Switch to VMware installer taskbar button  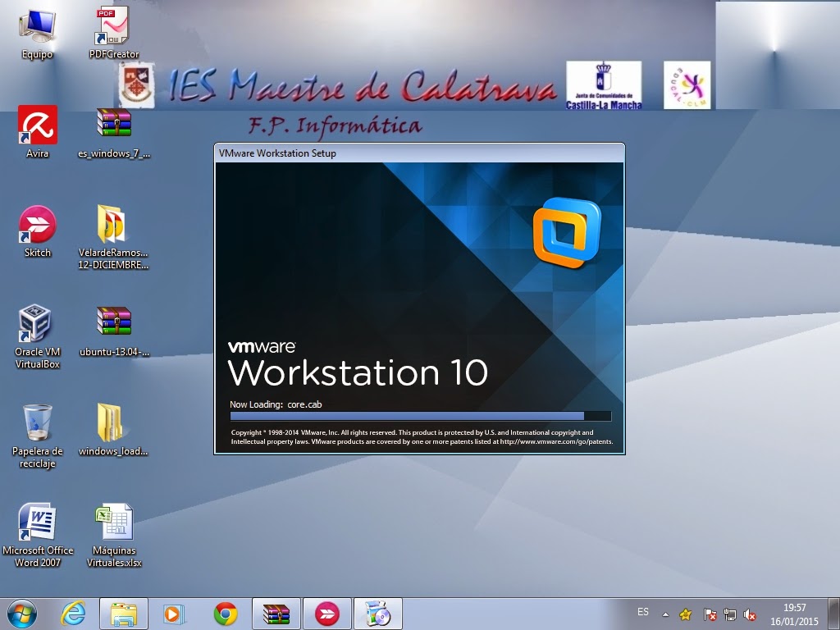click(x=378, y=614)
